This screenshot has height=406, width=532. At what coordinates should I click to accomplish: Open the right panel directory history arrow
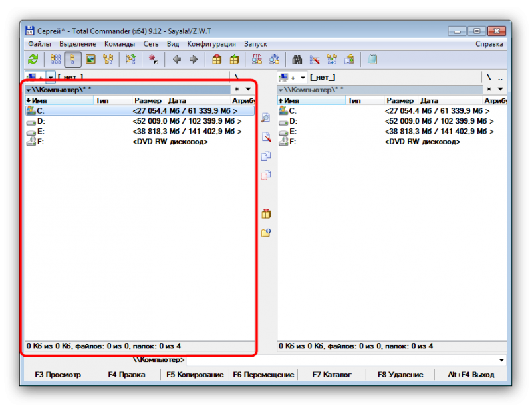501,89
